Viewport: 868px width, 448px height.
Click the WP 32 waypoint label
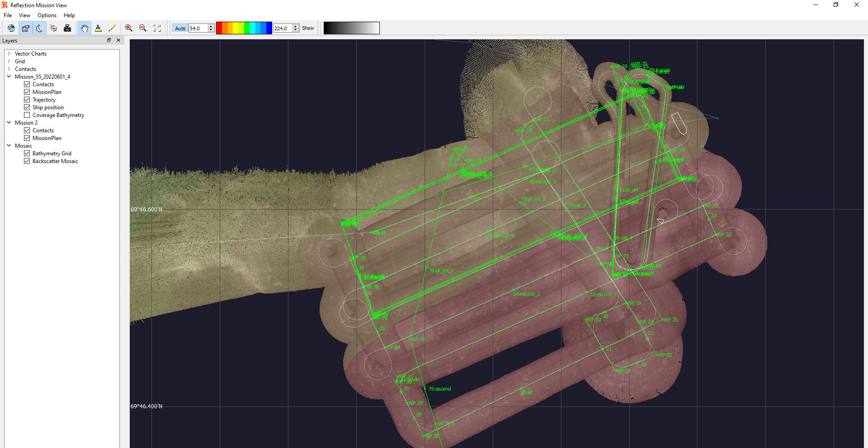click(724, 234)
